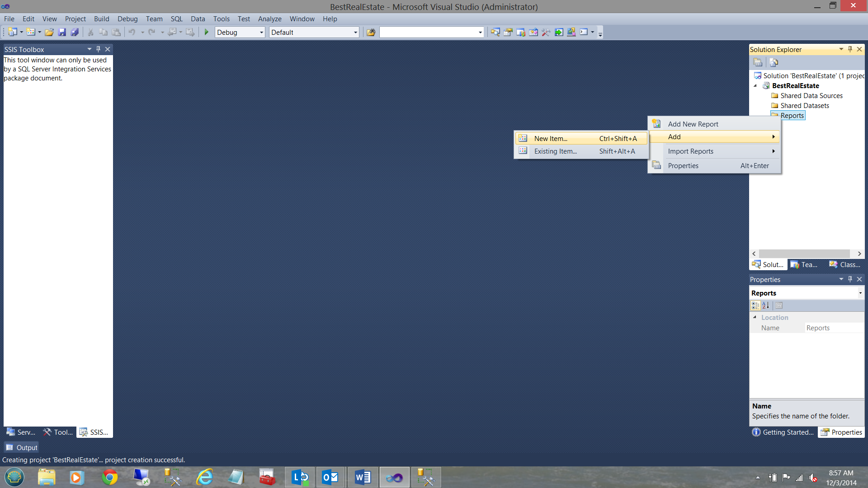Collapse the BestRealEstate project node
Screen dimensions: 868x488
coord(755,85)
